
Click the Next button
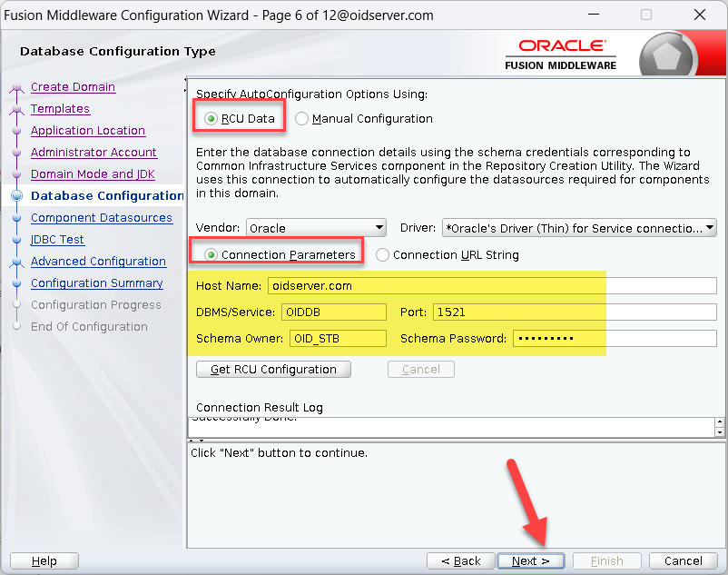click(530, 561)
